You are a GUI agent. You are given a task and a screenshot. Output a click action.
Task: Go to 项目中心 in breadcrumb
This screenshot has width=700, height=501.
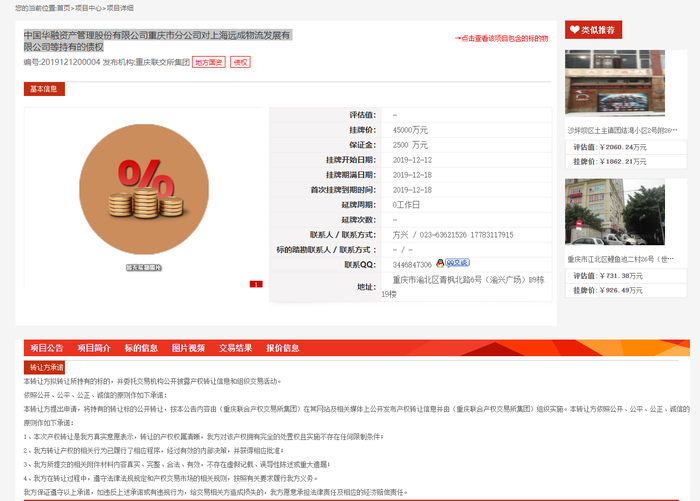coord(88,8)
